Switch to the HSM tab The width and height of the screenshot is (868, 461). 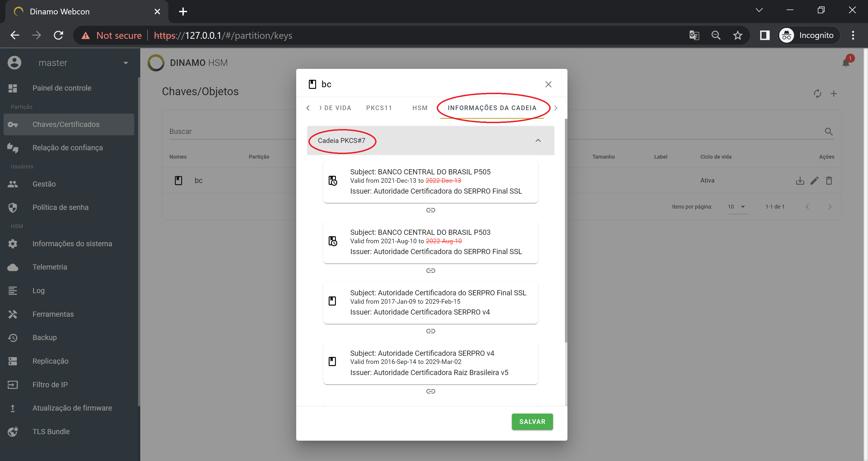420,108
